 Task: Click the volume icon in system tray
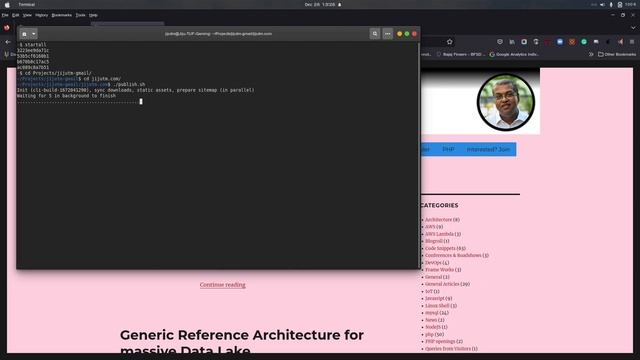point(602,4)
